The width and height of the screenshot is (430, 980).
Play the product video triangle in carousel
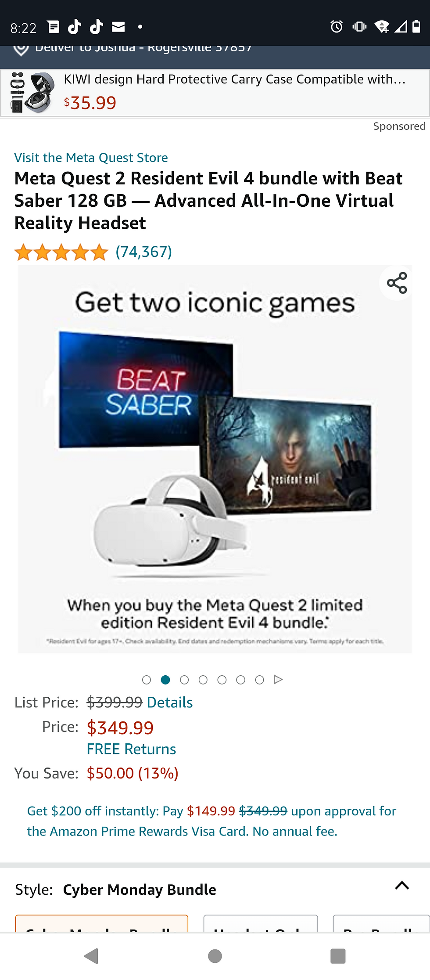pos(278,680)
